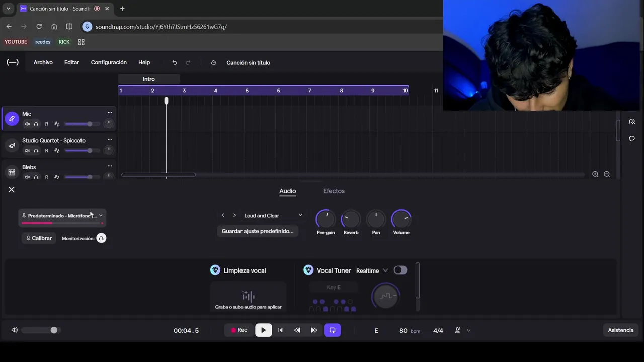The height and width of the screenshot is (362, 644).
Task: Expand the metronome options chevron
Action: point(468,330)
